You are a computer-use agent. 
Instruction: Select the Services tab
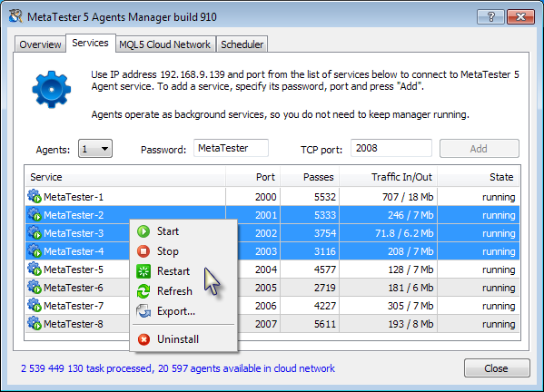(90, 43)
